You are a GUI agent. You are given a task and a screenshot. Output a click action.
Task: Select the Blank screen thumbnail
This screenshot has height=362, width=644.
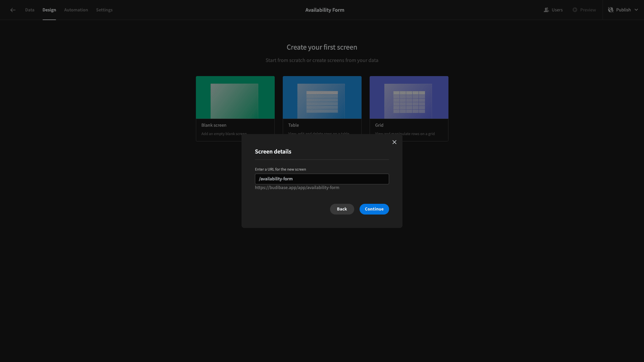[x=235, y=98]
